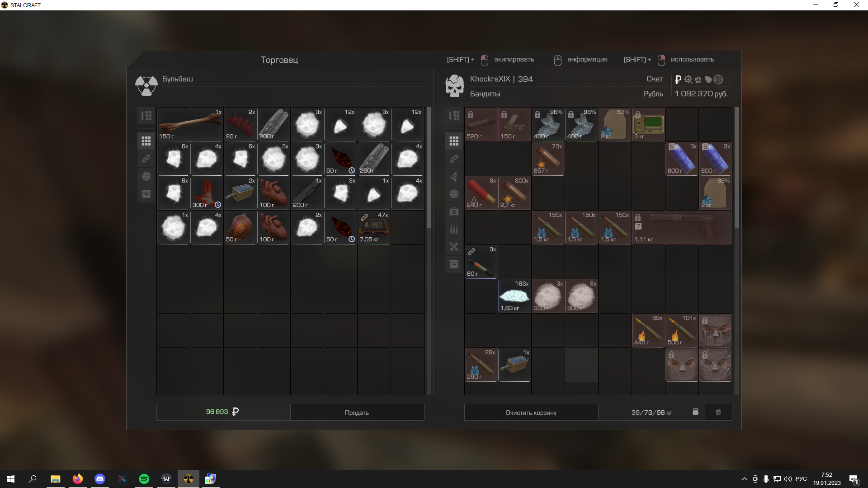
Task: Select the archive box filter in player's sidebar
Action: [x=454, y=264]
